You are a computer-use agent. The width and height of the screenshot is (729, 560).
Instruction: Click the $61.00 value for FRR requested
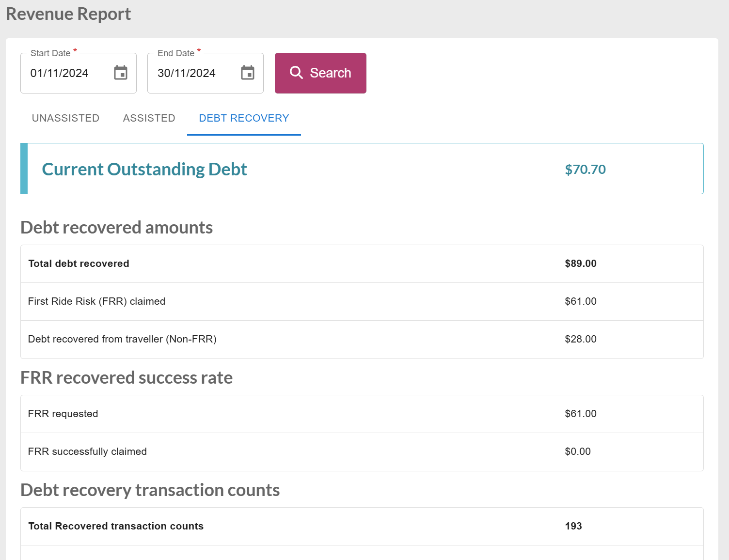click(581, 414)
